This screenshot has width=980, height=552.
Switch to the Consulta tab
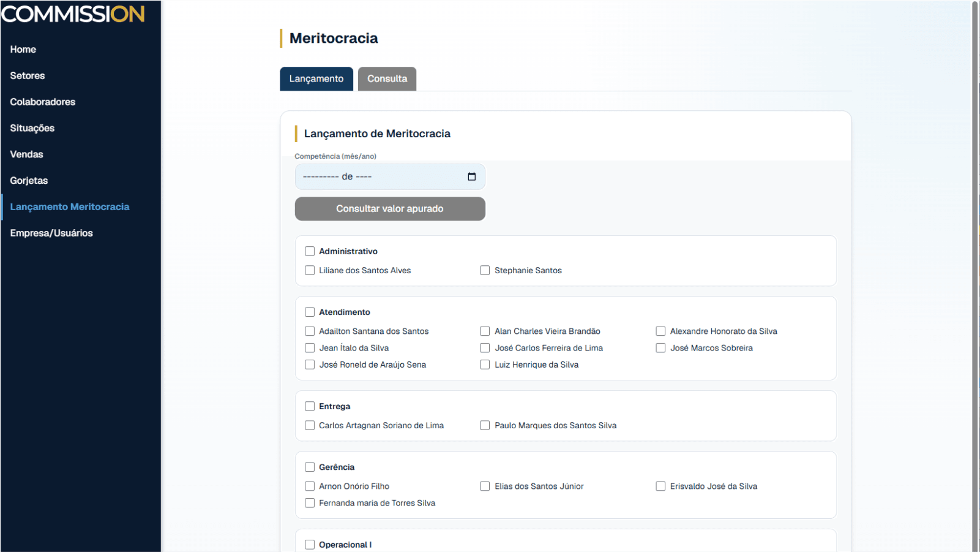pos(387,78)
